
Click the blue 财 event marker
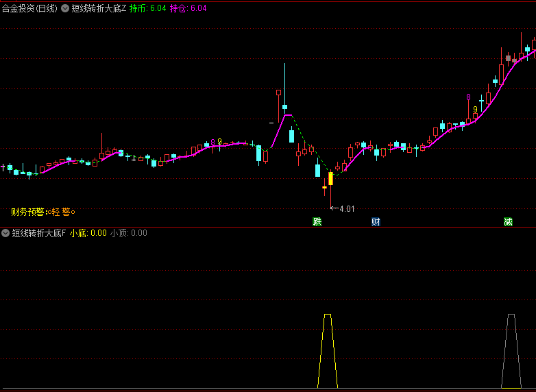[x=376, y=221]
